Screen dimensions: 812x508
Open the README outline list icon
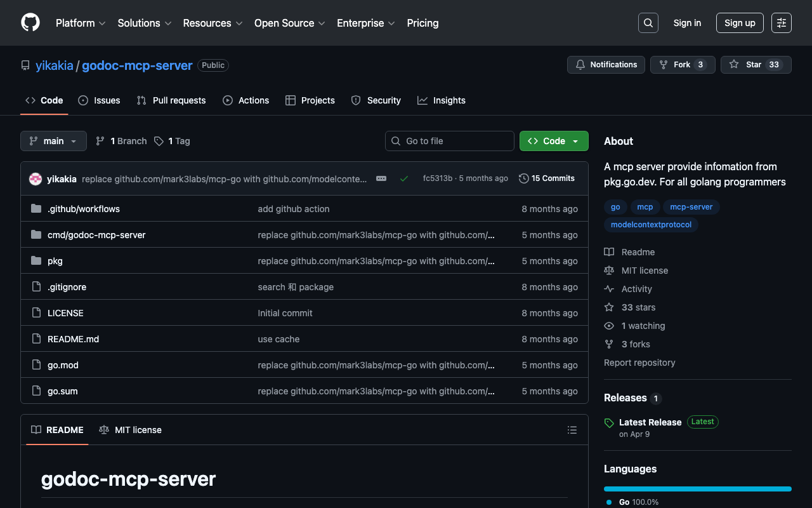(572, 430)
